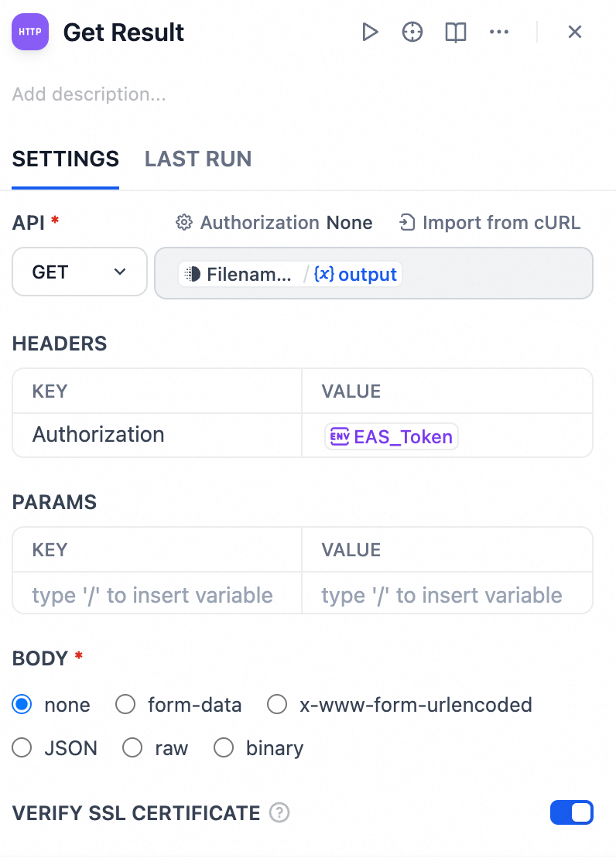Open the help book icon
Screen dimensions: 616x865
click(x=456, y=32)
